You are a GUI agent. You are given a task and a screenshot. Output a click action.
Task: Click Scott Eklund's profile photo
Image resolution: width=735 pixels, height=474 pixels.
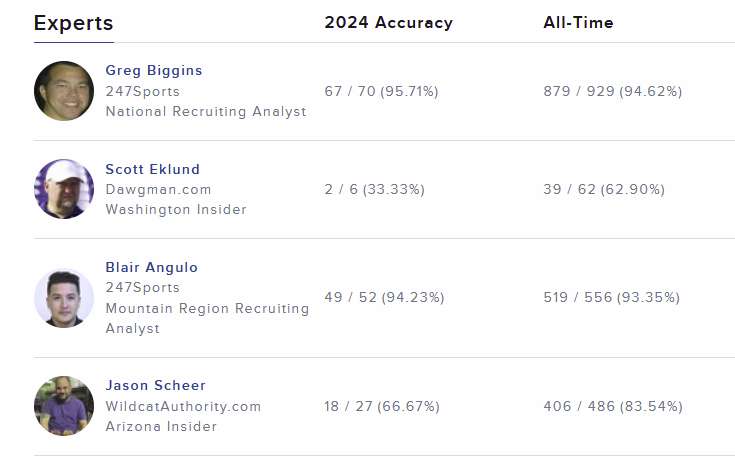[x=64, y=189]
